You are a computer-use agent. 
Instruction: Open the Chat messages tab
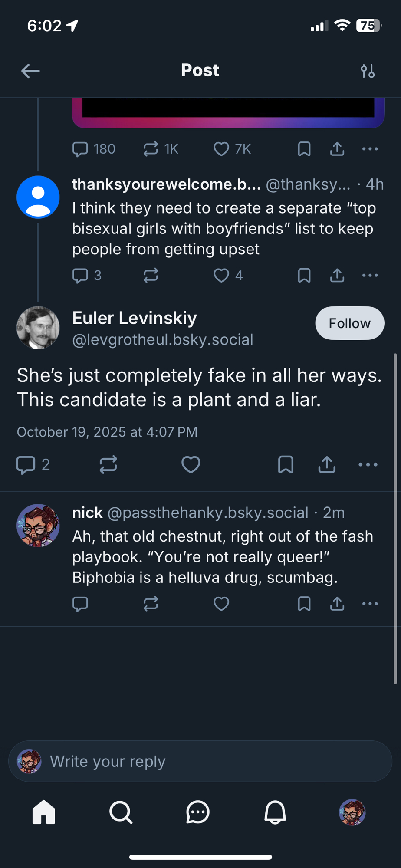pyautogui.click(x=198, y=812)
